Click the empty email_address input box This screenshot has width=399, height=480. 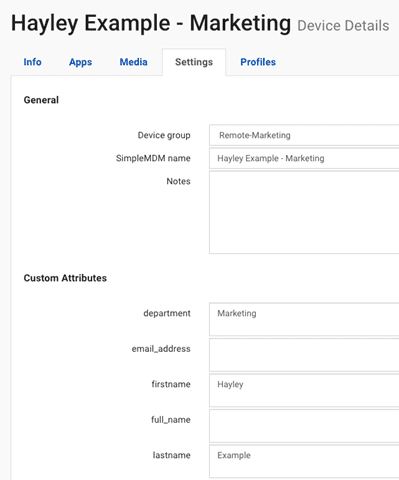pyautogui.click(x=304, y=355)
